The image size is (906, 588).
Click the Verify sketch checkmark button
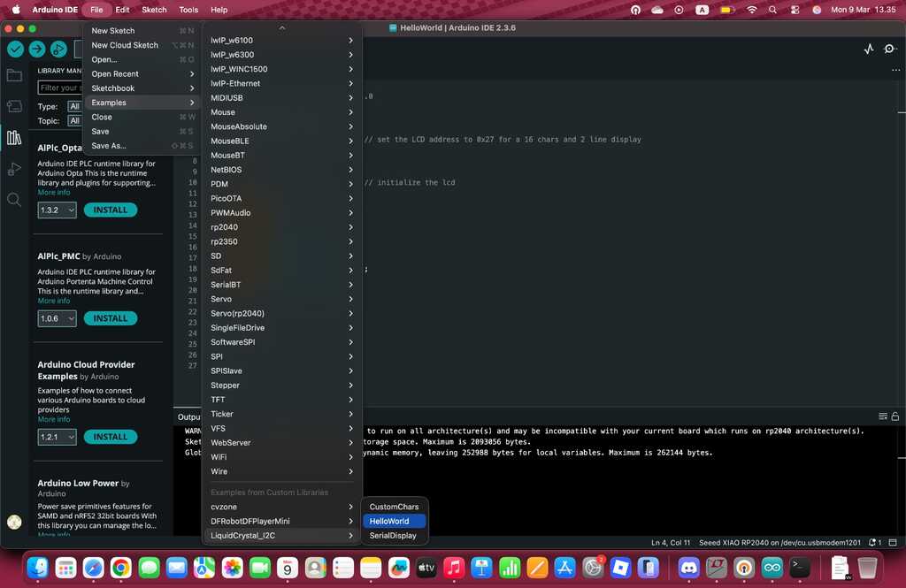click(16, 50)
